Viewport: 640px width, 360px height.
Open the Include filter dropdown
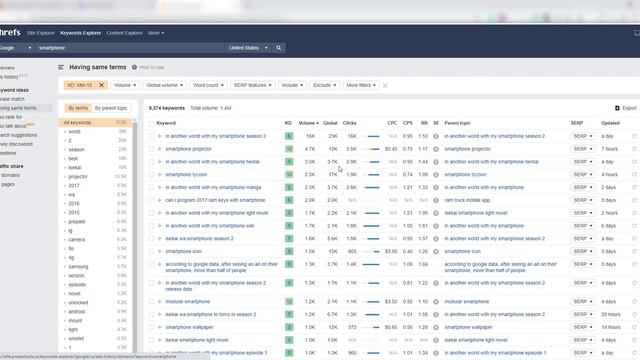click(x=292, y=85)
